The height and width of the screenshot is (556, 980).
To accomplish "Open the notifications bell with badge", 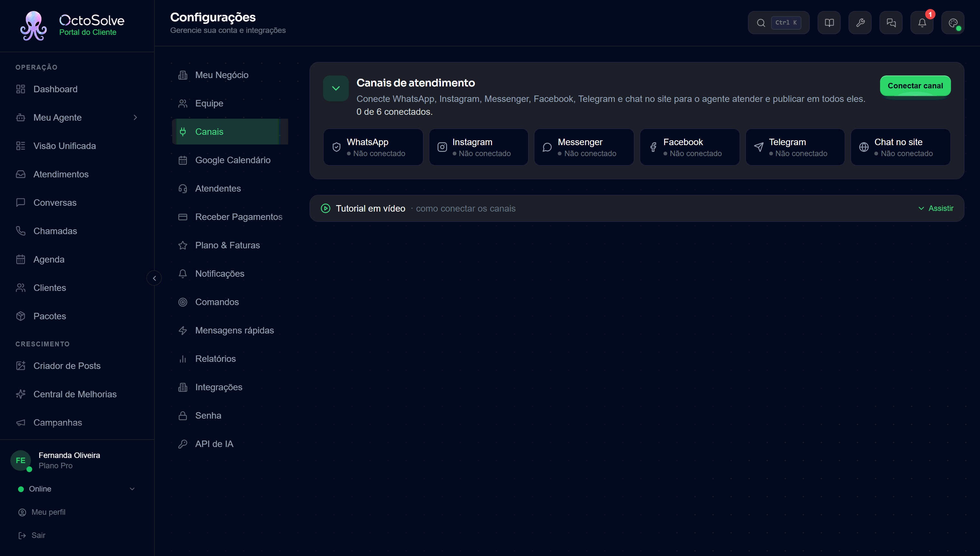I will pos(922,23).
